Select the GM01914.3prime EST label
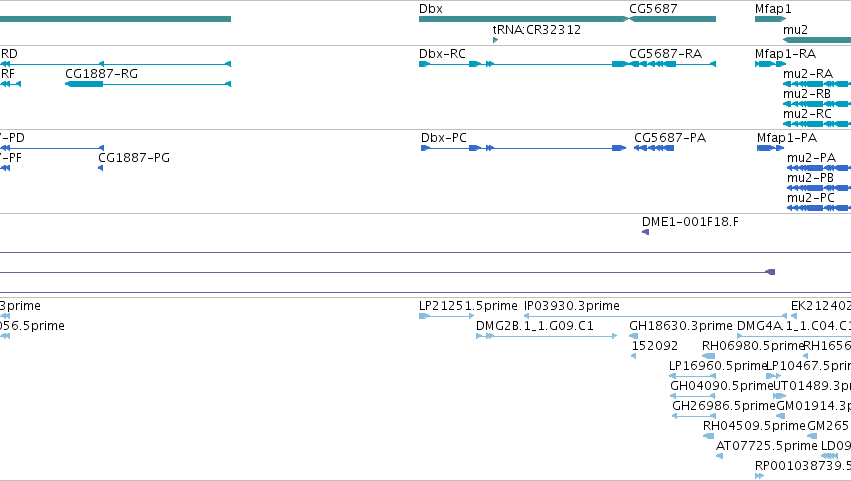Viewport: 851px width, 481px height. pyautogui.click(x=814, y=406)
